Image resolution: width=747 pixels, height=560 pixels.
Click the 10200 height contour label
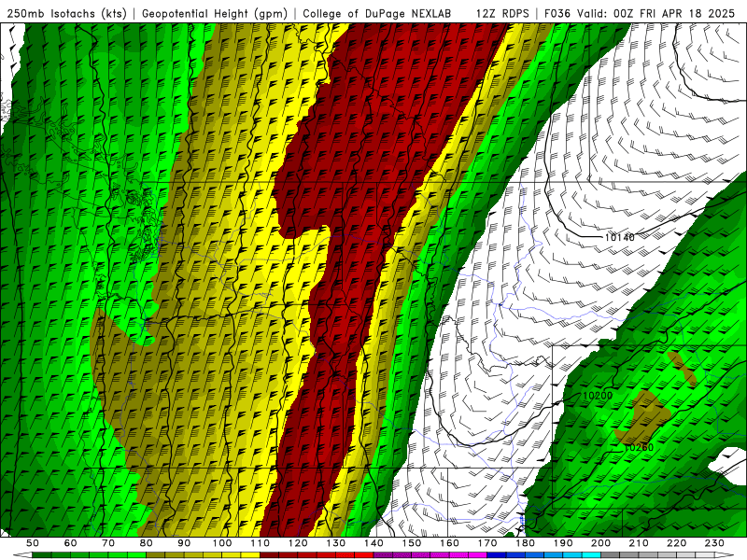[598, 395]
